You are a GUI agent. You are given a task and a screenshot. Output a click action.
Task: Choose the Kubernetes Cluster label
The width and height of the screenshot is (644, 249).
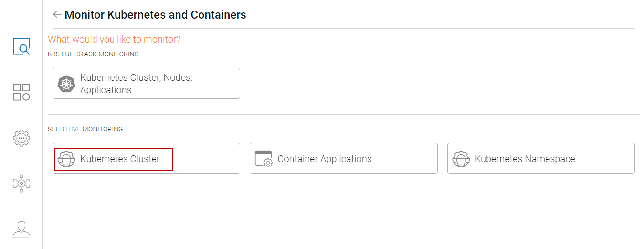point(120,159)
